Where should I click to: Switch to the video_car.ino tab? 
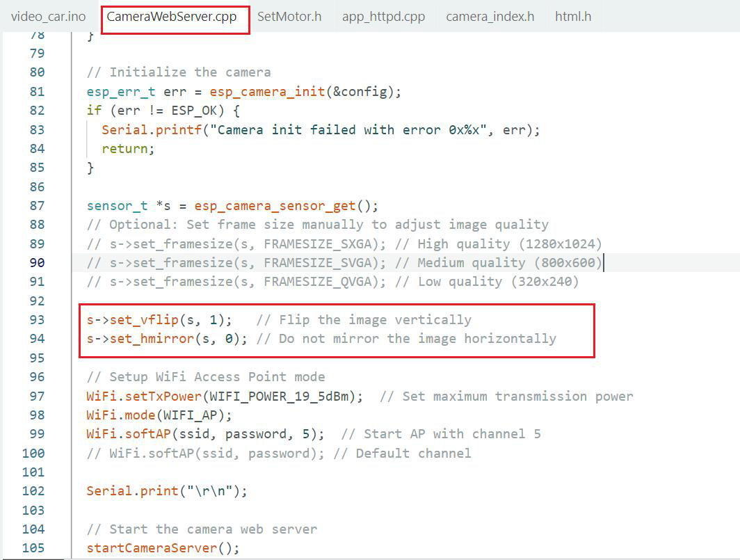(48, 17)
